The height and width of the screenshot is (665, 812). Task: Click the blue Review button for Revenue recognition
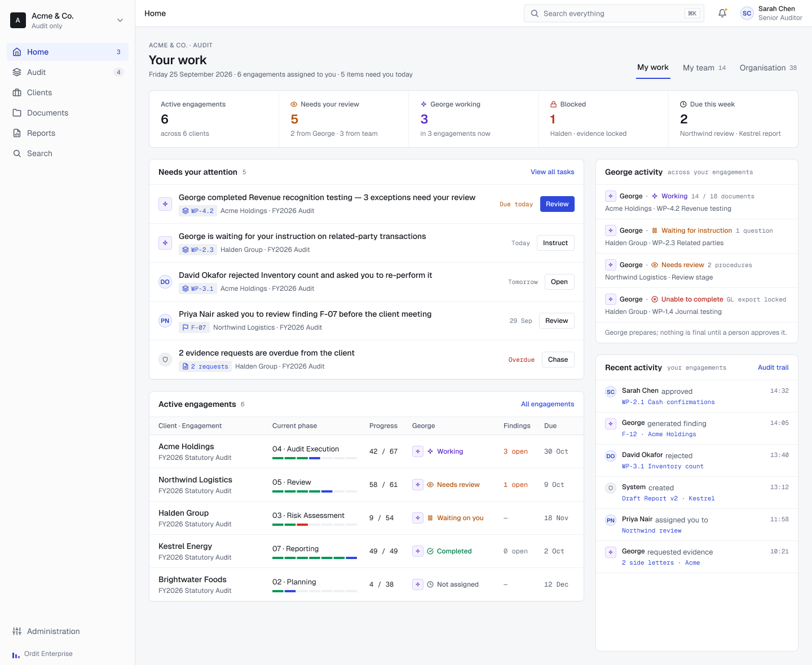click(557, 204)
